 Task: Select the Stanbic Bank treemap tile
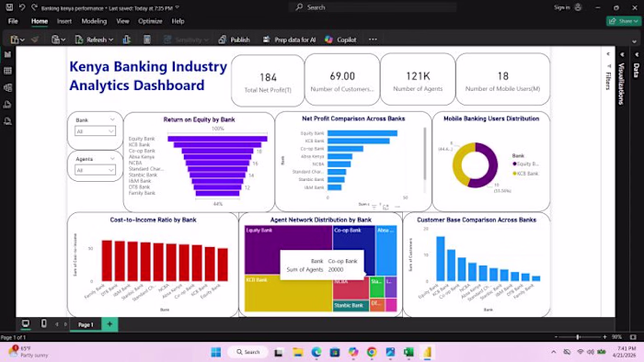tap(351, 305)
